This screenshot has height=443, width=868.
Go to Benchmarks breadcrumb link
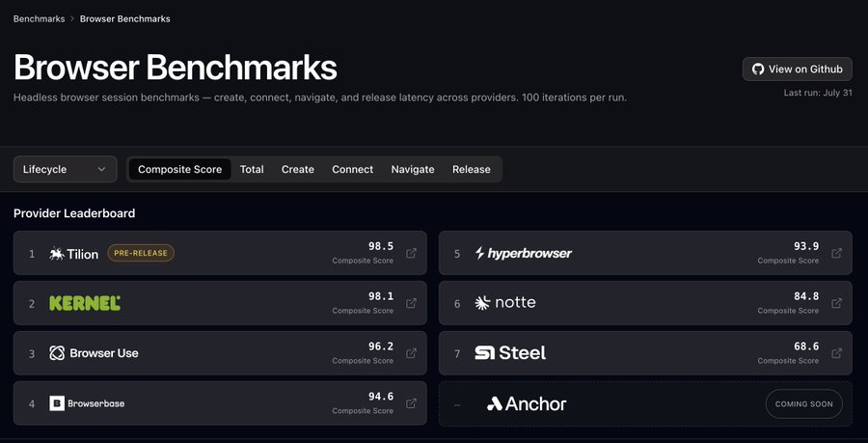click(39, 19)
